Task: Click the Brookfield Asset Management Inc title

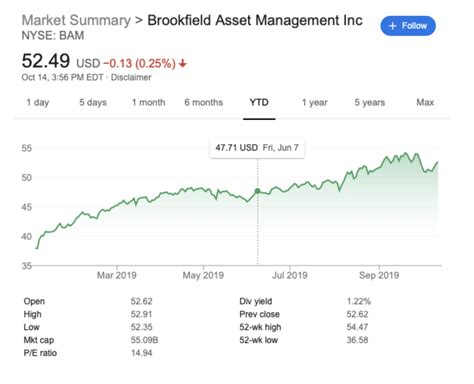Action: [255, 20]
